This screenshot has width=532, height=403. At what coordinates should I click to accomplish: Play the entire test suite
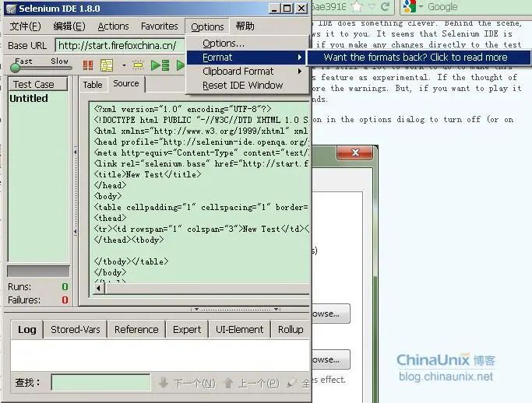click(x=160, y=65)
